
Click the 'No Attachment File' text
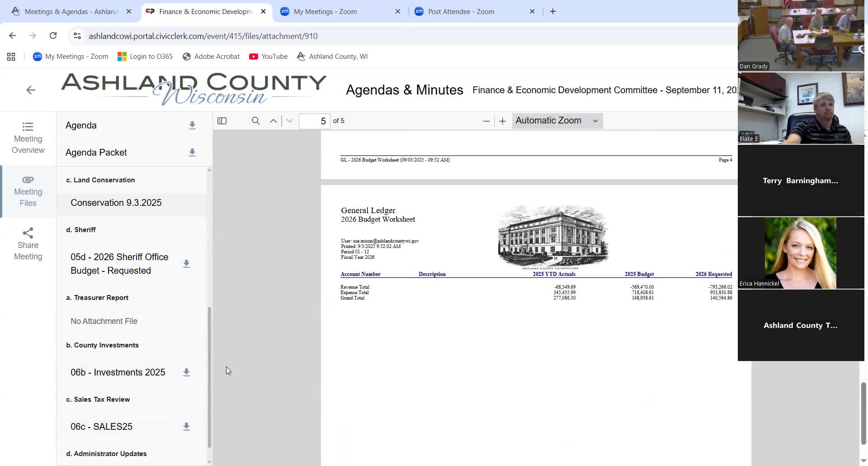(104, 321)
